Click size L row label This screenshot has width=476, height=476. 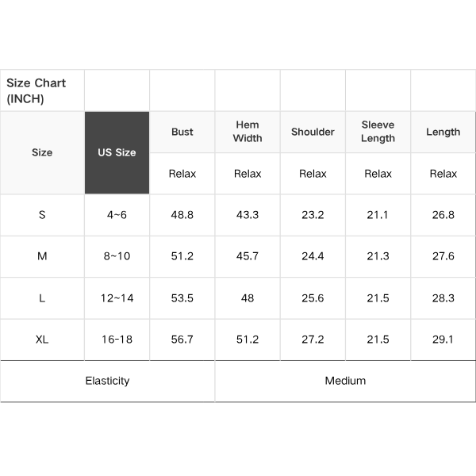[x=42, y=298]
